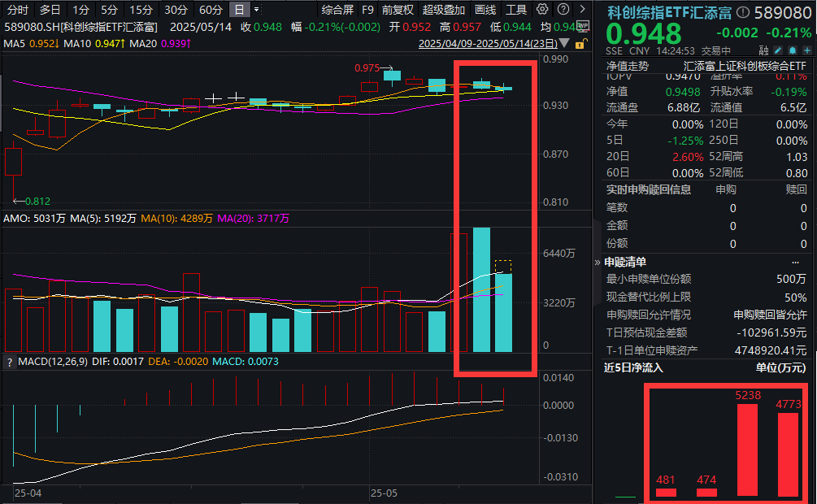Toggle F9 deep data view
Viewport: 817px width, 504px height.
367,10
